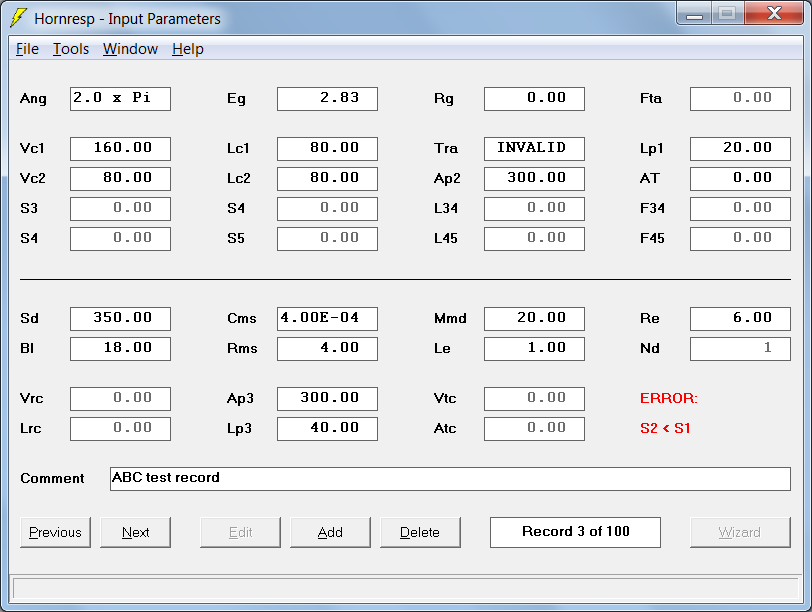Click the Comment label
This screenshot has height=612, width=812.
pyautogui.click(x=52, y=478)
